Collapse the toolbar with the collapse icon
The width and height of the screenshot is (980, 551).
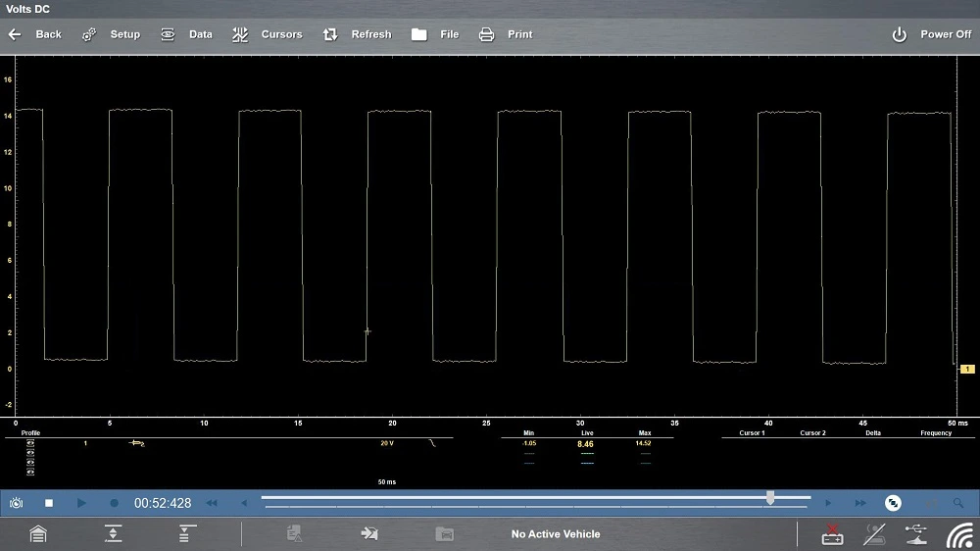(183, 534)
